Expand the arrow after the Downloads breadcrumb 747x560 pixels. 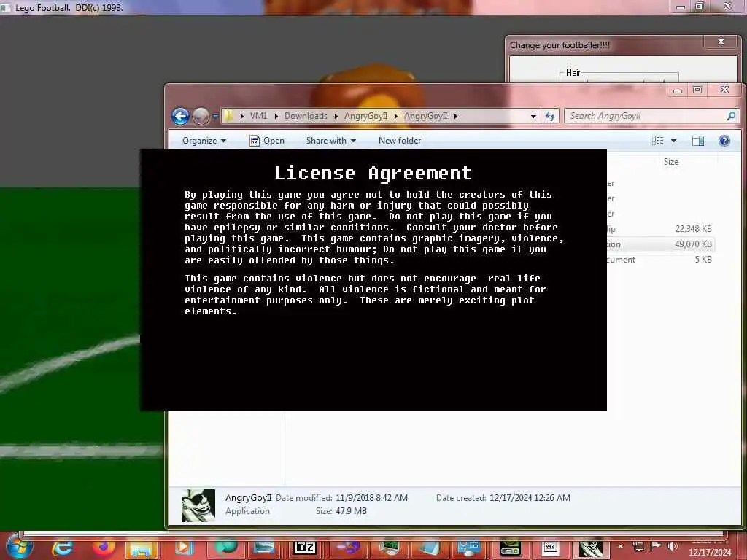336,116
